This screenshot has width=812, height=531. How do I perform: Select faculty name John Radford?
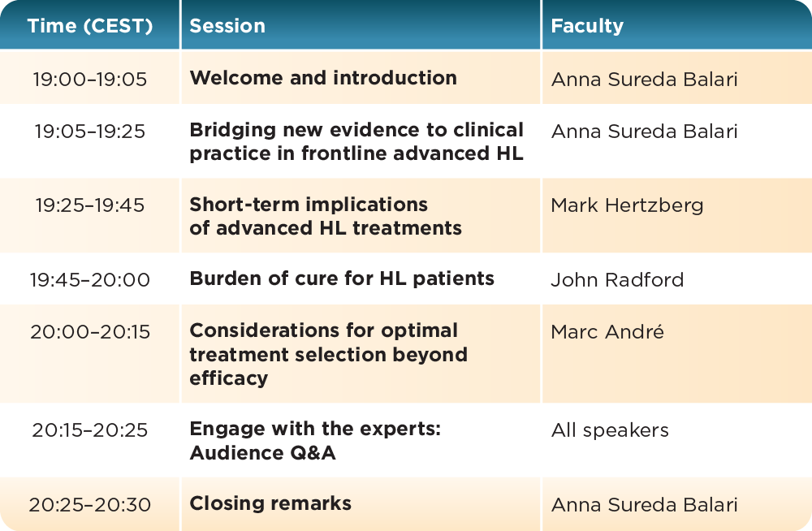click(x=617, y=280)
